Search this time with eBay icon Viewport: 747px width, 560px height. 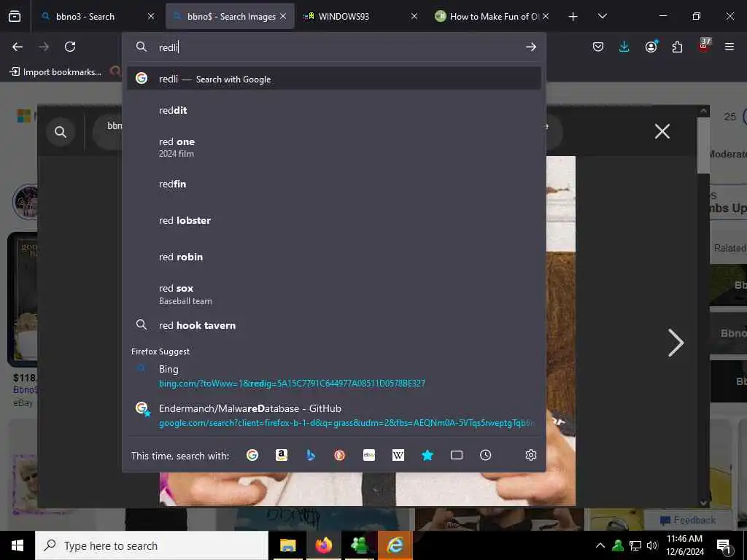point(369,455)
